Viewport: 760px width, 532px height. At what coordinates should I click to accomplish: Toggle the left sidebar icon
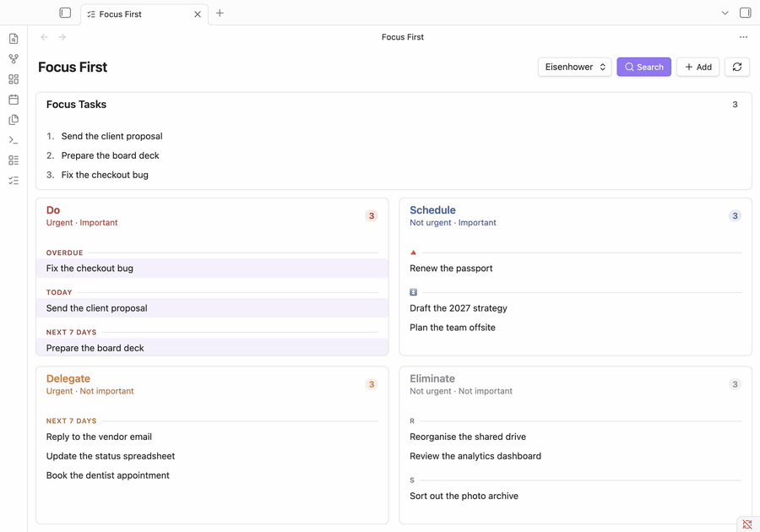point(65,13)
